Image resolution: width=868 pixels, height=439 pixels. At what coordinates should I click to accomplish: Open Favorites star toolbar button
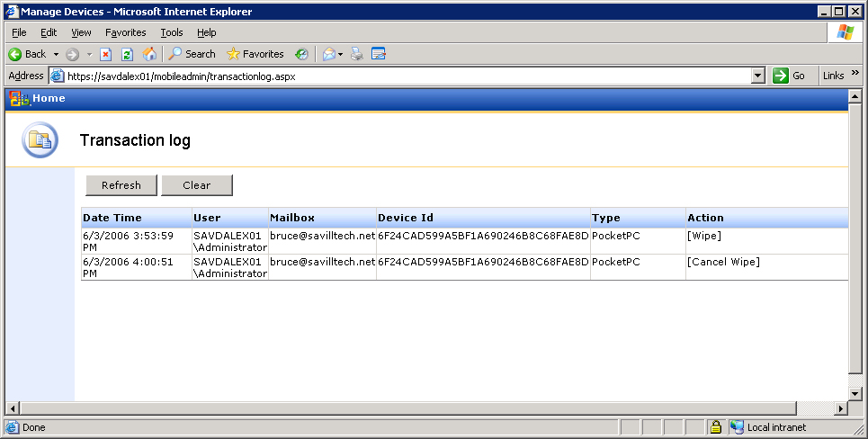[x=255, y=54]
